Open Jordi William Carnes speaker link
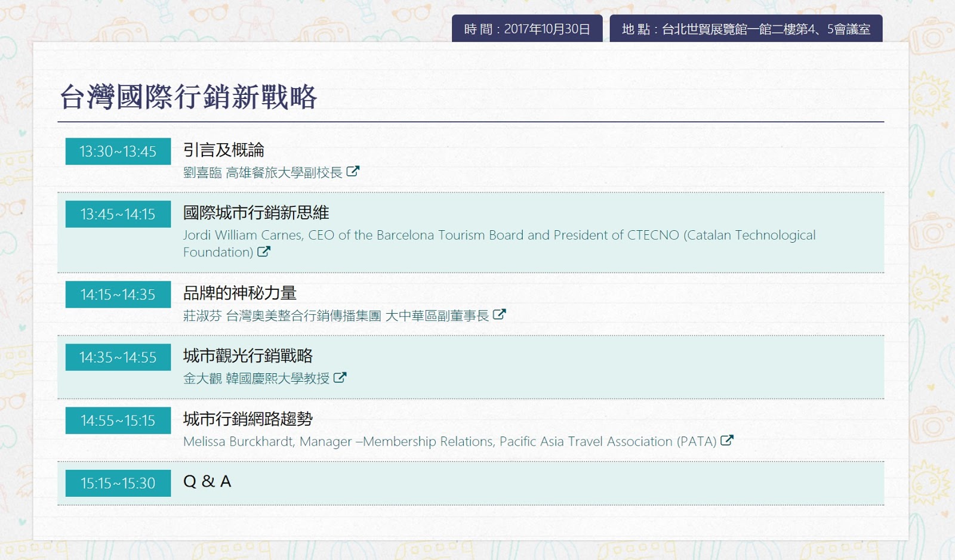 [x=498, y=236]
